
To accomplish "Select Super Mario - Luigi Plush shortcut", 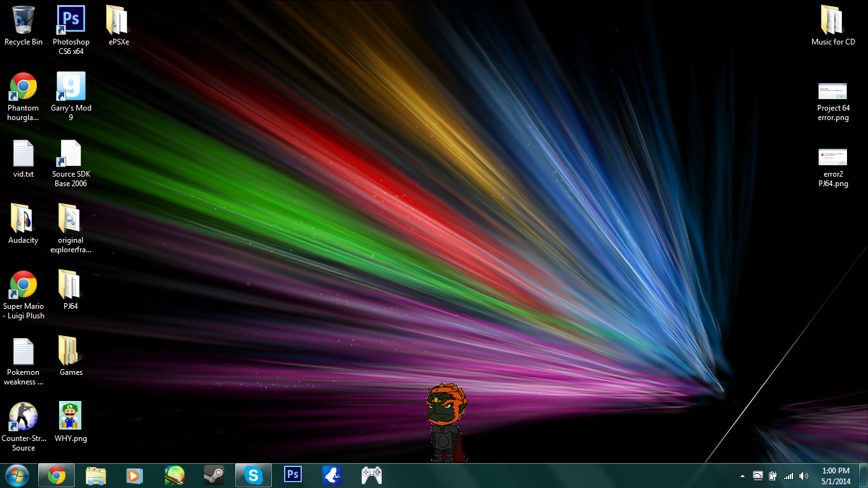I will (24, 295).
